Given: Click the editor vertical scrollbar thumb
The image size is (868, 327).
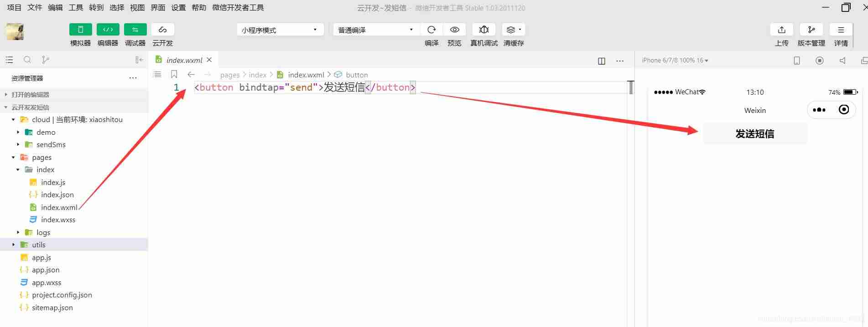Looking at the screenshot, I should pos(631,87).
